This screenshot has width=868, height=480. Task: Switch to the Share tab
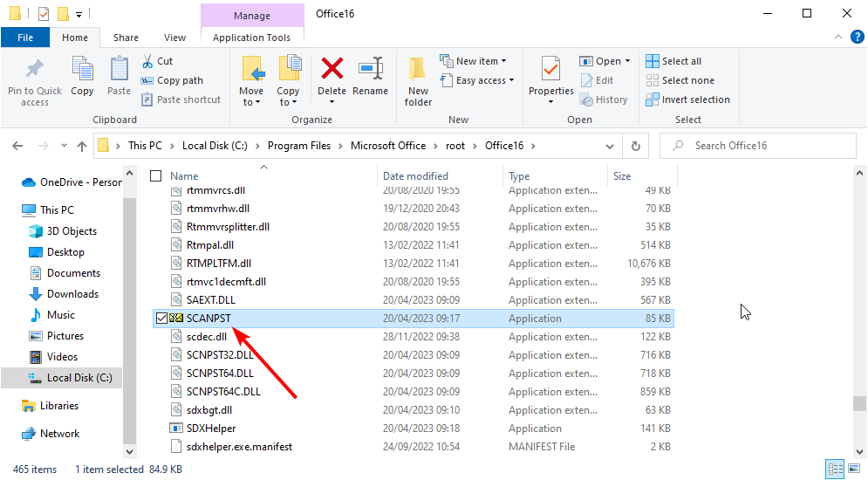click(126, 38)
